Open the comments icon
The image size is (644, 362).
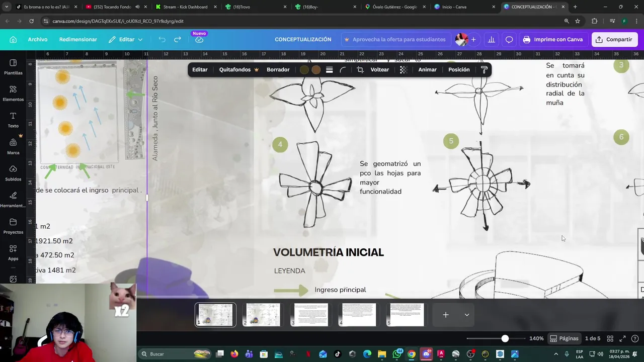coord(509,40)
